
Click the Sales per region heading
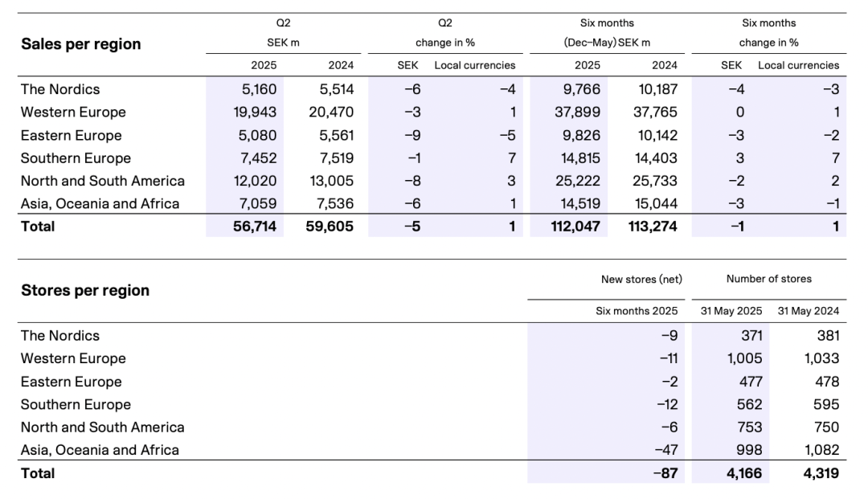81,44
